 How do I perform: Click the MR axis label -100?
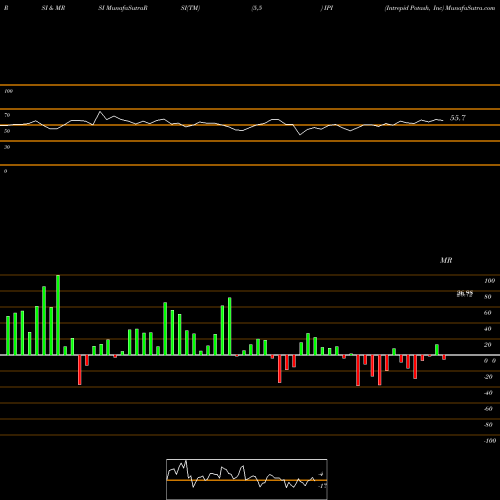(490, 441)
